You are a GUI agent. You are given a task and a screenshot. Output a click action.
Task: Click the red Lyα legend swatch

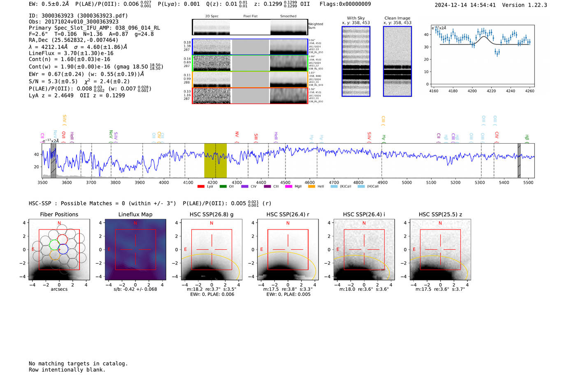pos(201,186)
